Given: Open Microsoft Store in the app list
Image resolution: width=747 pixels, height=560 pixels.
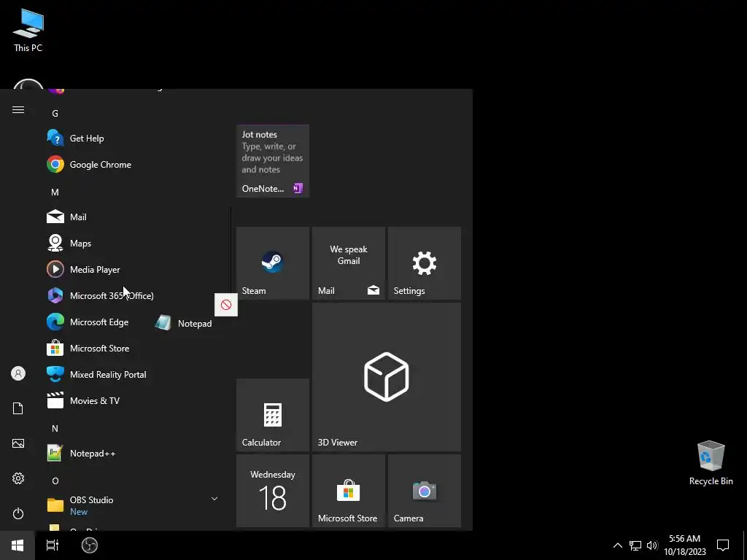Looking at the screenshot, I should click(x=133, y=348).
